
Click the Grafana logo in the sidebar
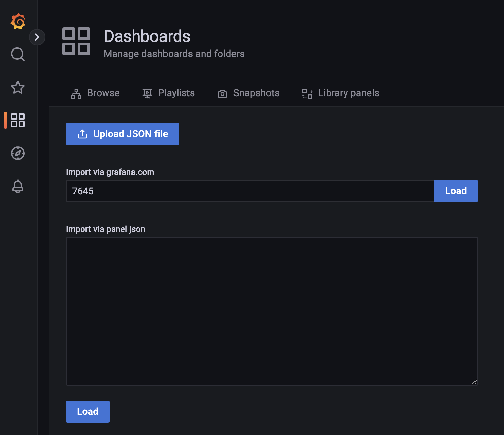coord(18,22)
